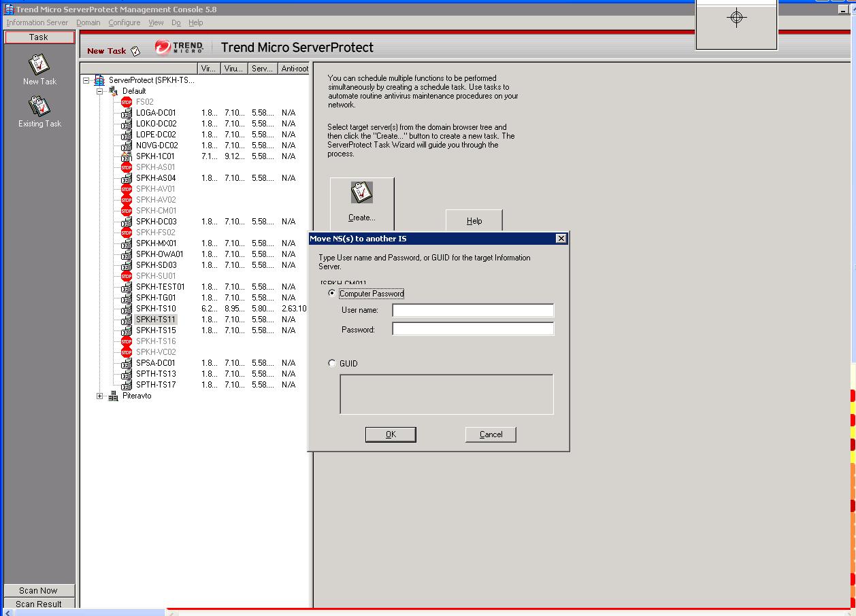The height and width of the screenshot is (616, 856).
Task: Click the server icon beside SPKH-DC03
Action: click(x=127, y=222)
